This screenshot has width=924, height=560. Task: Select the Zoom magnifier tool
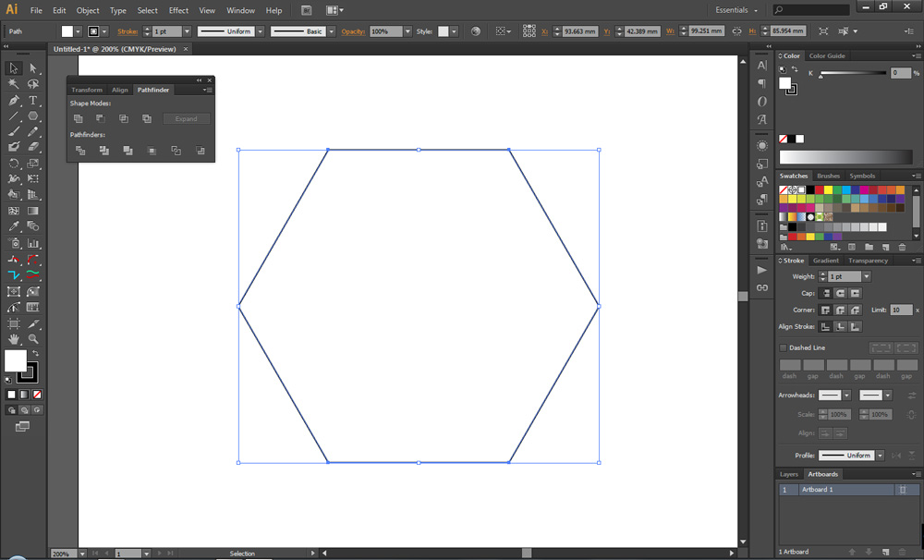(x=33, y=339)
